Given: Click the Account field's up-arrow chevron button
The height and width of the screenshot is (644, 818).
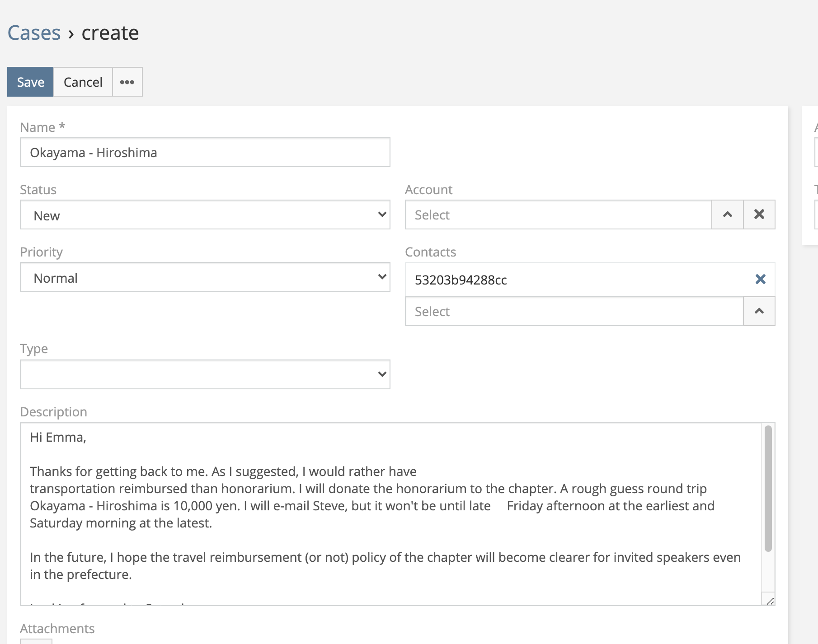Looking at the screenshot, I should coord(727,215).
